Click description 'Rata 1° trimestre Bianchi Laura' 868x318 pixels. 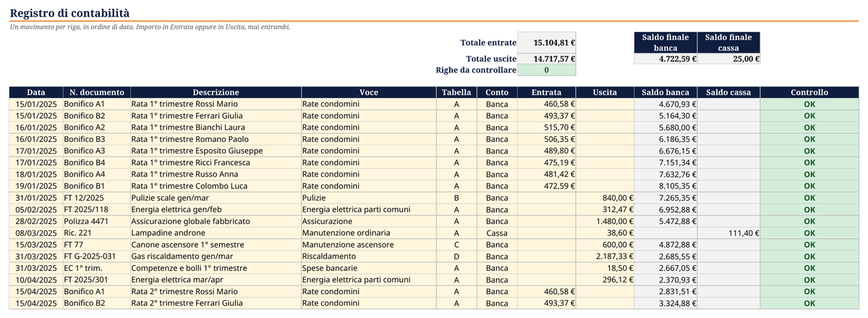(216, 127)
